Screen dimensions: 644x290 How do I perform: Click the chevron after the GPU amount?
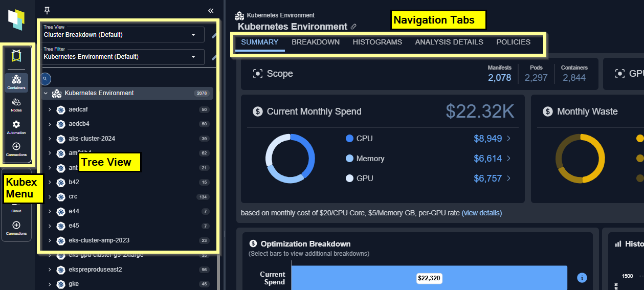click(509, 179)
